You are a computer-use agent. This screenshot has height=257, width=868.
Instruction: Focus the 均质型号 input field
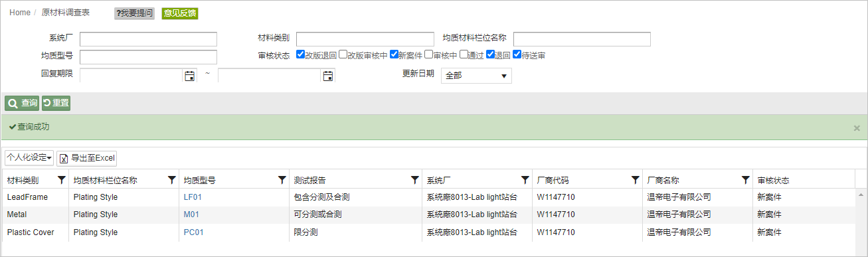(148, 57)
